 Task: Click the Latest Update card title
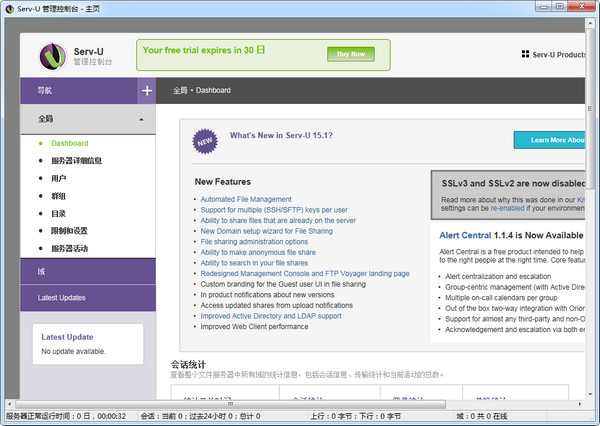click(67, 337)
